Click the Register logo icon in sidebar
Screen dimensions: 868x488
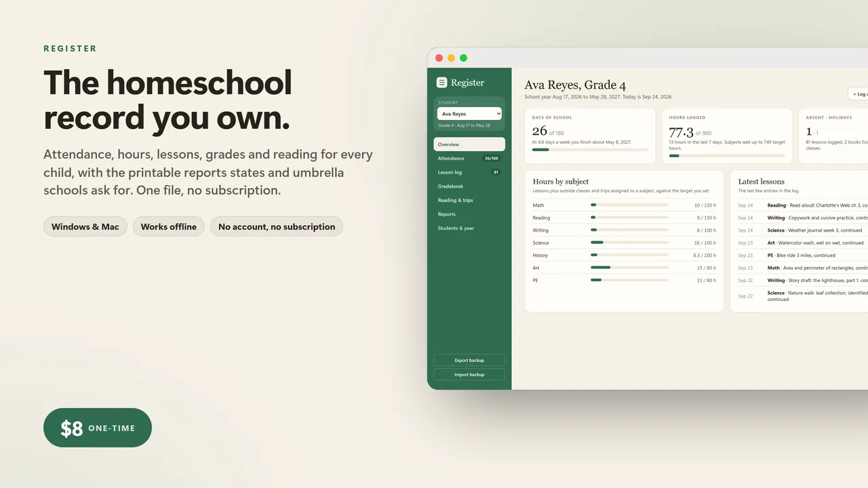tap(441, 83)
